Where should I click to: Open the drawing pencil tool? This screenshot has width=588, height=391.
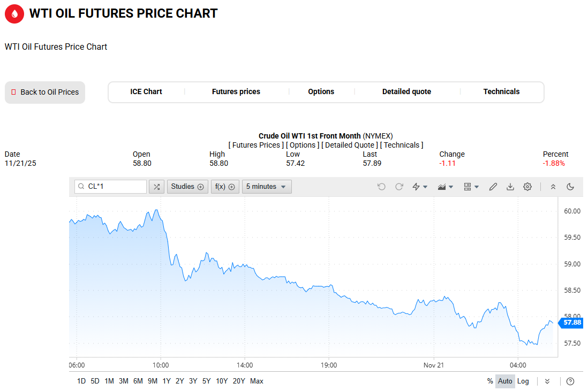coord(493,187)
